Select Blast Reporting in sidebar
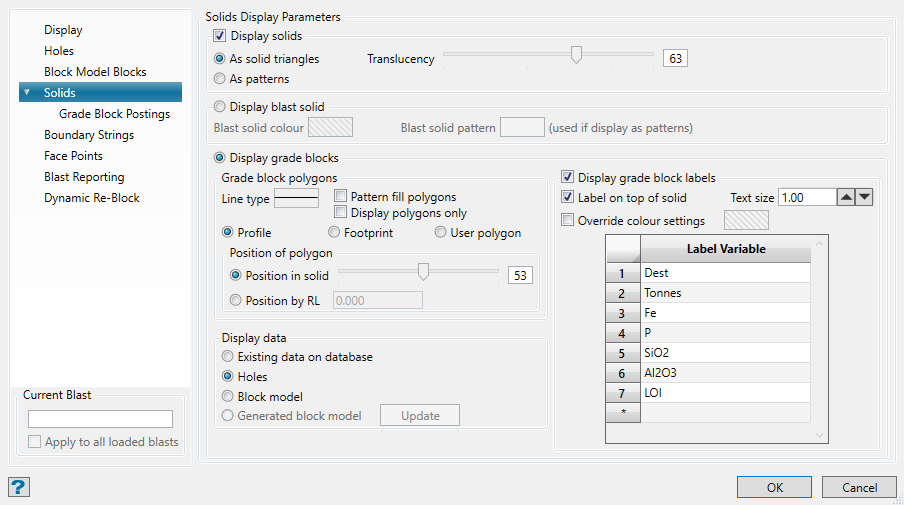Image resolution: width=904 pixels, height=505 pixels. coord(84,177)
